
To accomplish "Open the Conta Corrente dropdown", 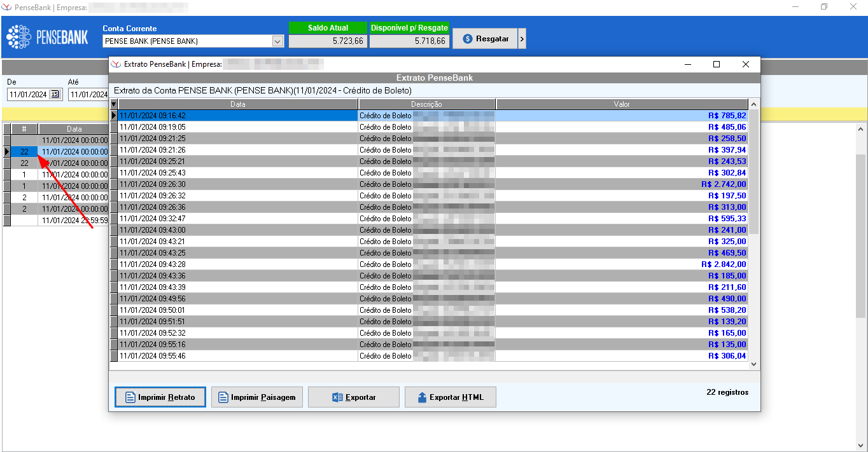I will click(x=277, y=41).
